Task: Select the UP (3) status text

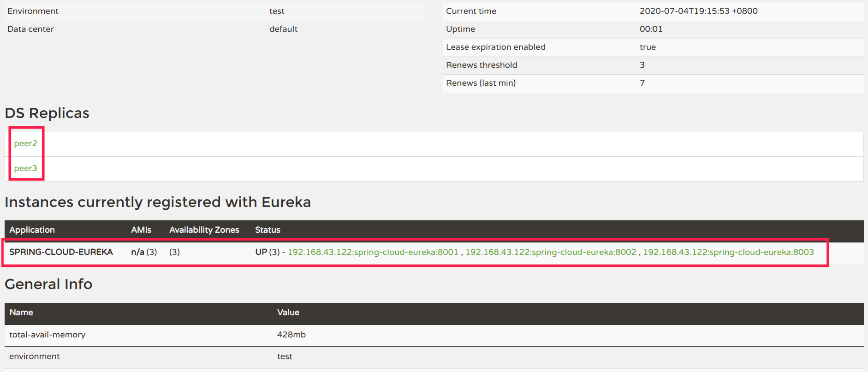Action: (268, 252)
